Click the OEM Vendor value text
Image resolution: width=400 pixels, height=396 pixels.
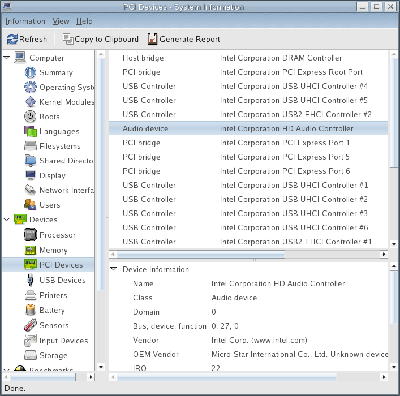[299, 354]
